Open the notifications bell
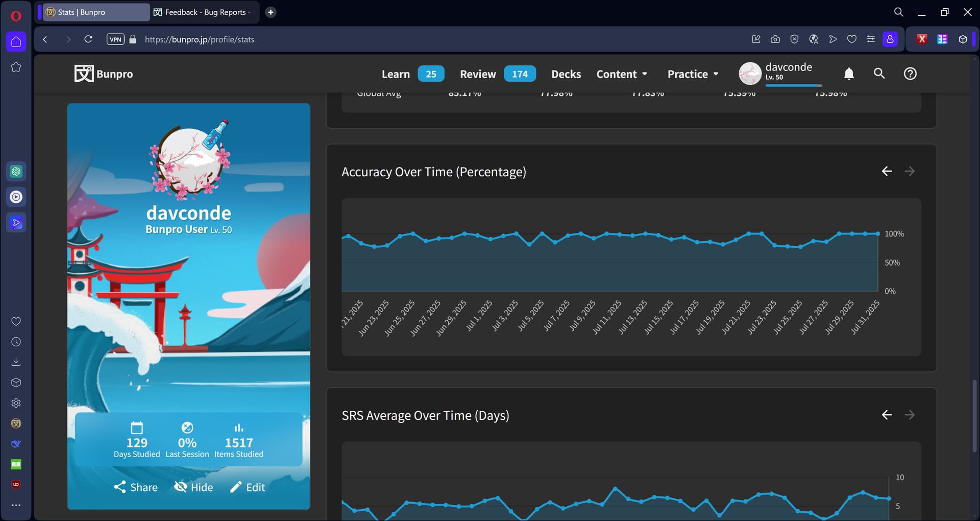Image resolution: width=980 pixels, height=521 pixels. (849, 74)
